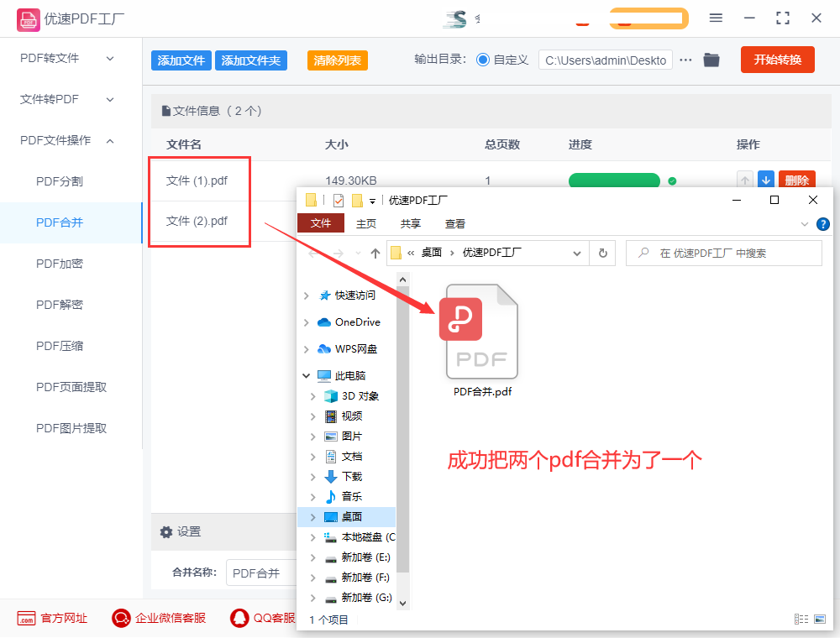Select WPS网盘 in navigation tree

point(355,349)
